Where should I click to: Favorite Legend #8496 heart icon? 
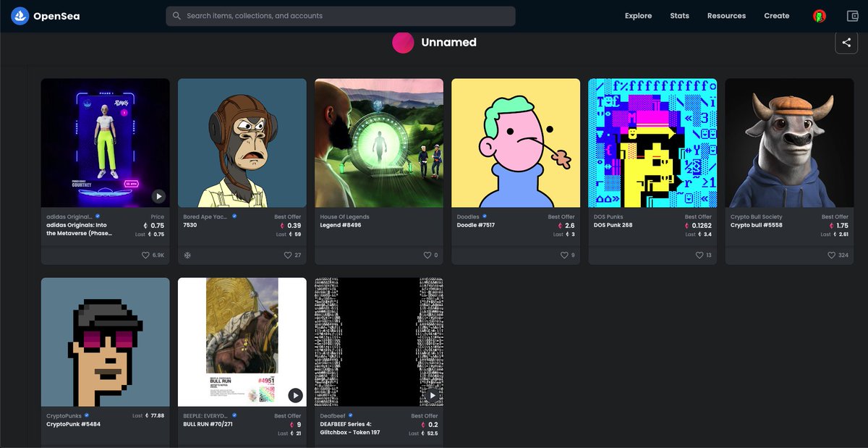click(x=427, y=255)
